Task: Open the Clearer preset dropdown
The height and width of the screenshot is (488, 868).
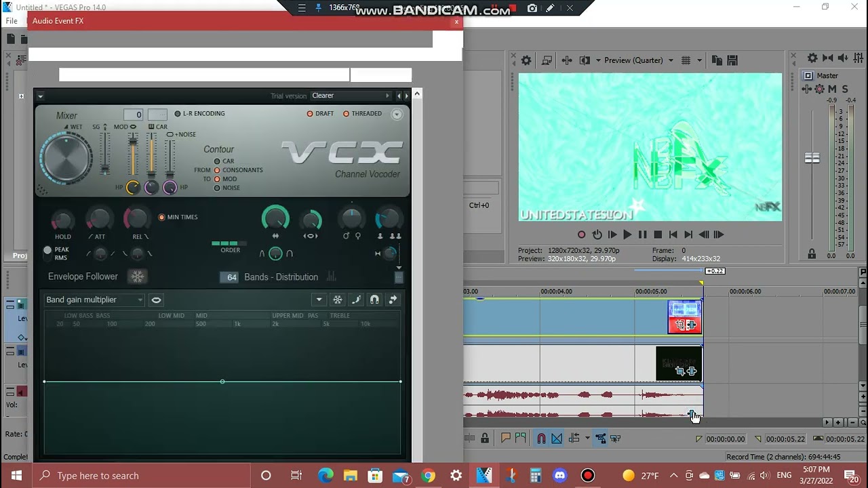Action: click(x=351, y=96)
